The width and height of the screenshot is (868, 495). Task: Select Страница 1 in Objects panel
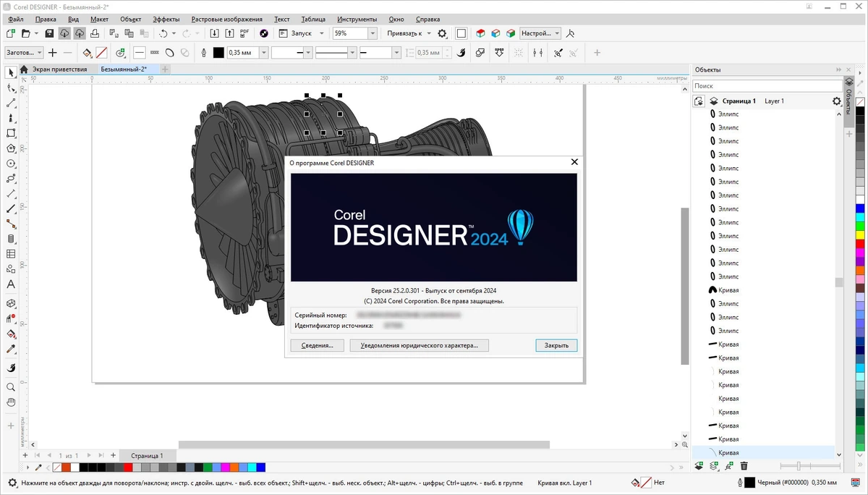point(738,101)
